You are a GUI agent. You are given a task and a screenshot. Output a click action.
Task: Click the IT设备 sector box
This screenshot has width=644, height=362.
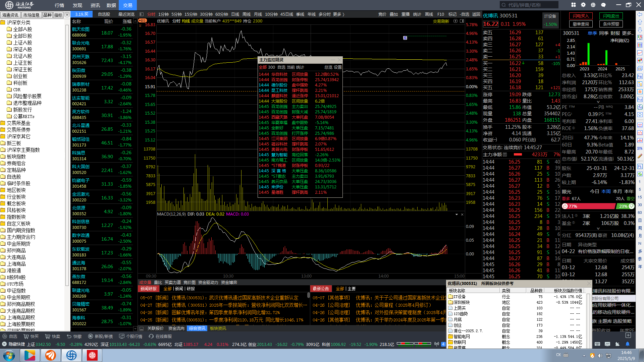tap(550, 20)
